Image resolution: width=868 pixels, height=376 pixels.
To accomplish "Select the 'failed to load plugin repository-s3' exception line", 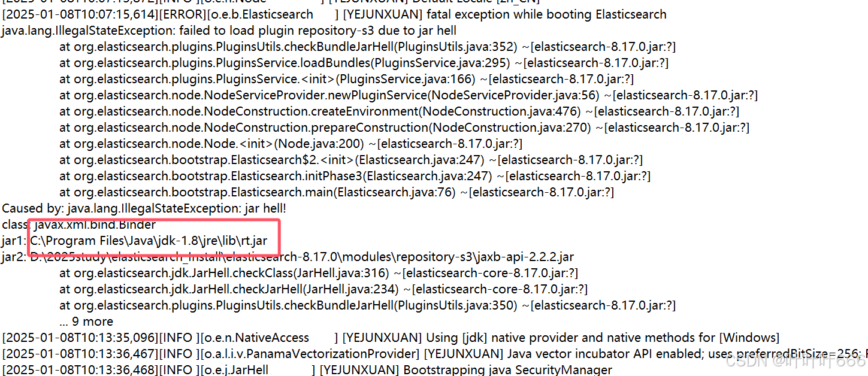I will 229,30.
